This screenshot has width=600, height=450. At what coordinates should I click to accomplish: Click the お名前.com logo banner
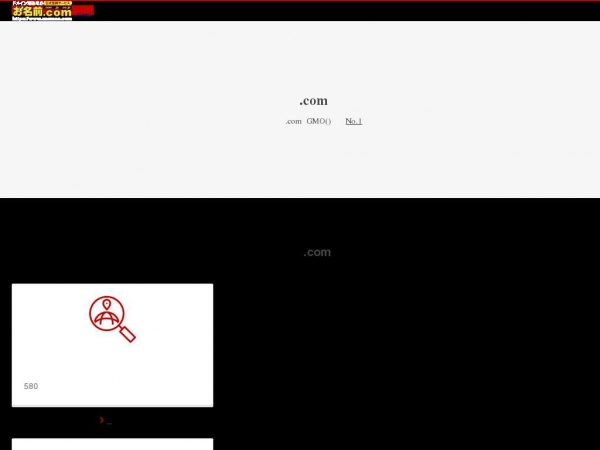point(53,11)
